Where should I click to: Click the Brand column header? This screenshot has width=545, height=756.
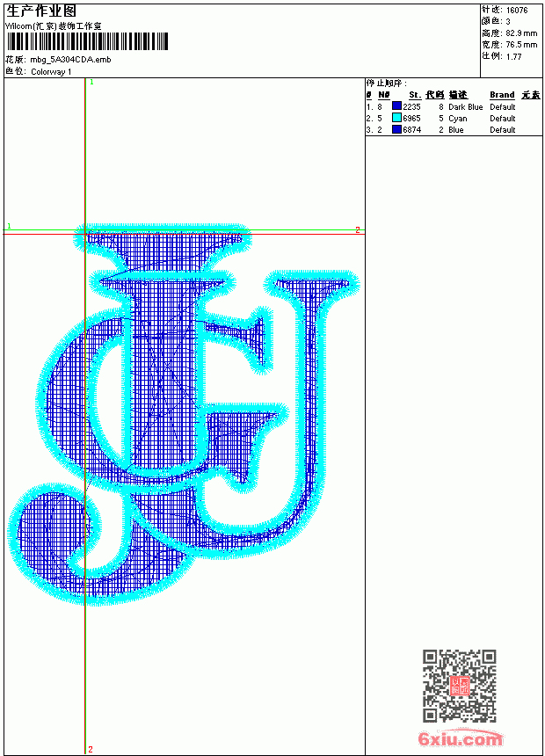click(x=502, y=95)
